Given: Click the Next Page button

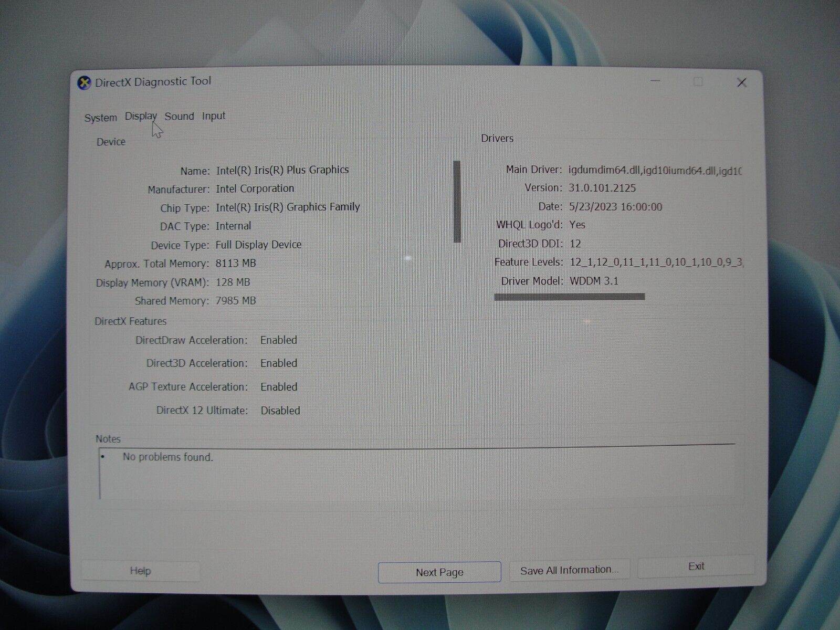Looking at the screenshot, I should [439, 572].
